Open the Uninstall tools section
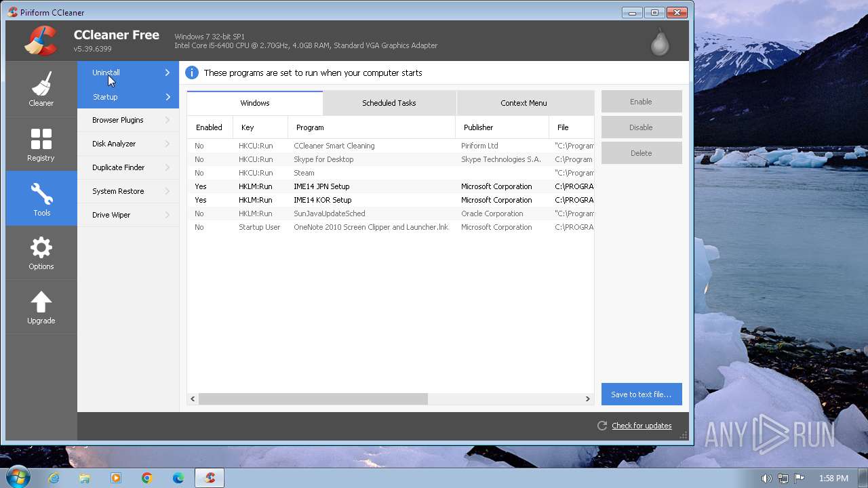868x488 pixels. point(128,73)
